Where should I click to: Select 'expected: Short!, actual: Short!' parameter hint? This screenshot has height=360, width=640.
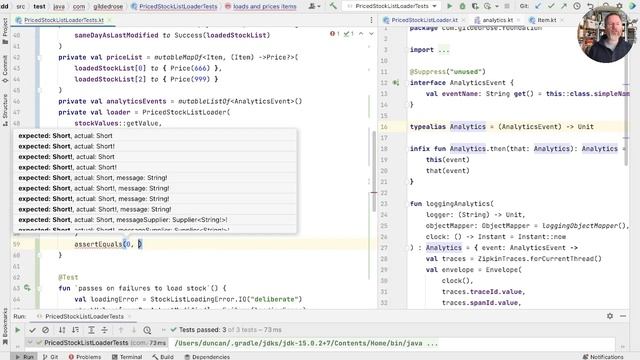click(x=155, y=167)
